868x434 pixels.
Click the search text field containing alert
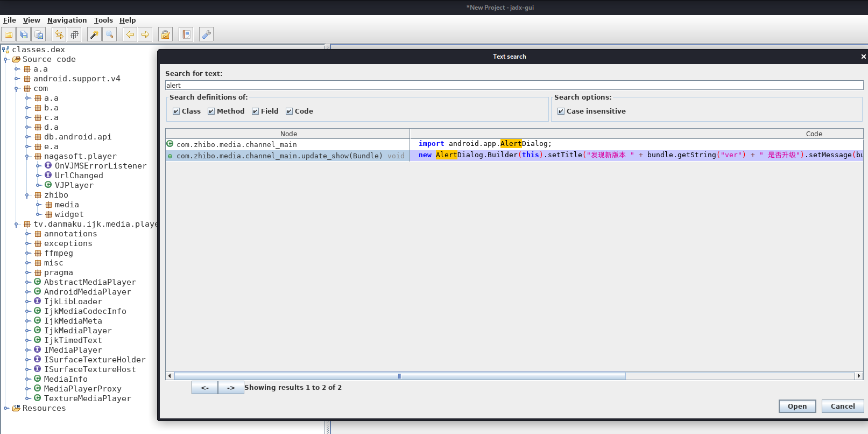coord(514,86)
